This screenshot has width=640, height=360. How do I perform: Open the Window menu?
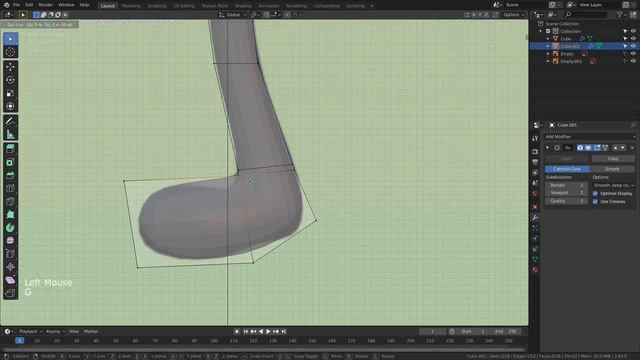(x=66, y=5)
